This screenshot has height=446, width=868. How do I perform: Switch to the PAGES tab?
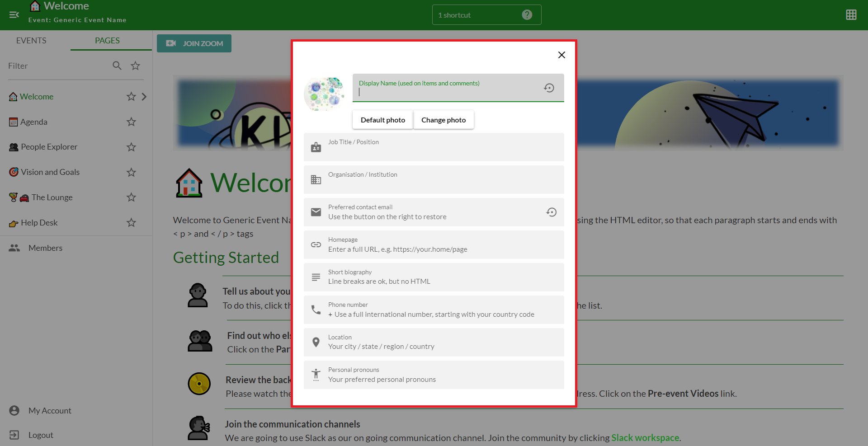[x=107, y=41]
